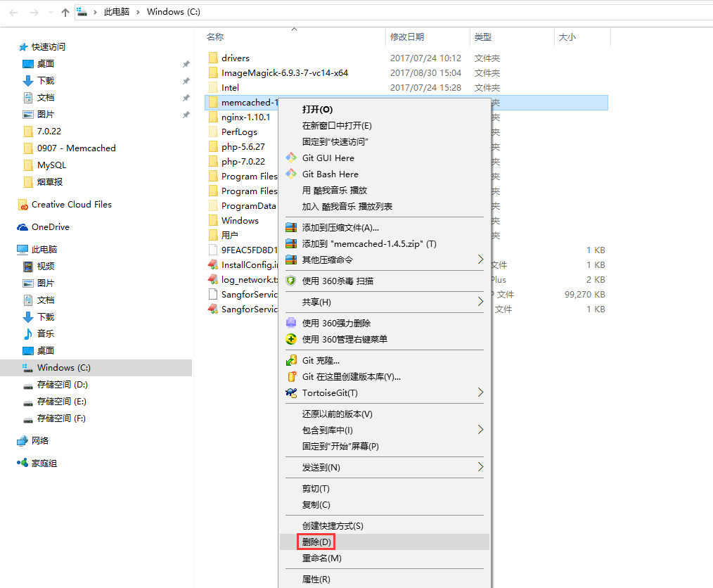The image size is (713, 588).
Task: Sort by 大小 column header
Action: [567, 37]
